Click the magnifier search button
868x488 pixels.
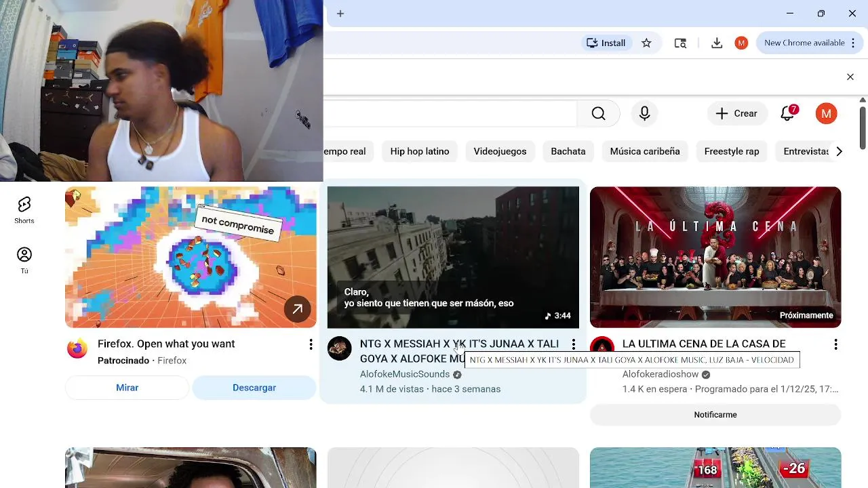[x=598, y=113]
